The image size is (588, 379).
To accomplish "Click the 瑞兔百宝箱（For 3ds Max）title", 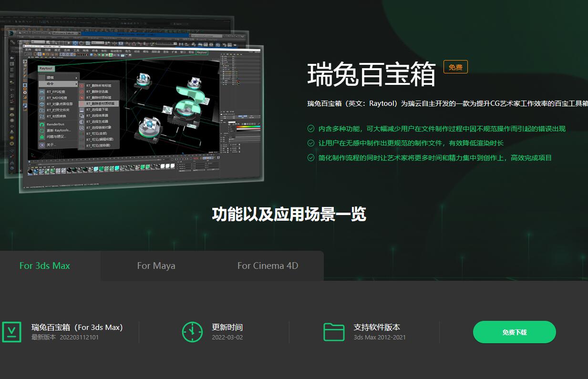I will [79, 327].
